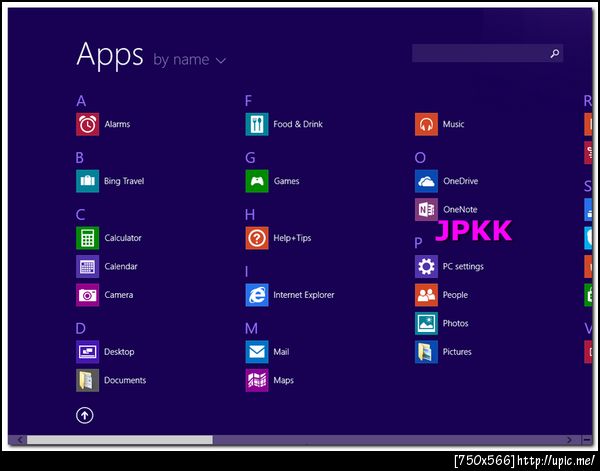Image resolution: width=600 pixels, height=471 pixels.
Task: Click the horizontal scrollbar thumb
Action: tap(120, 440)
